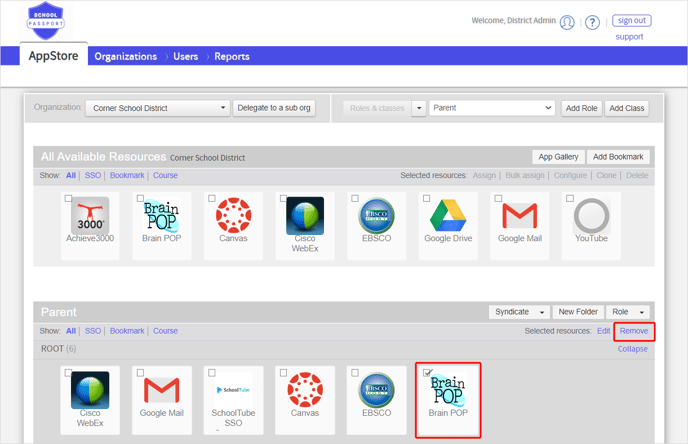Click the Add Class button
Screen dimensions: 688x444
627,108
